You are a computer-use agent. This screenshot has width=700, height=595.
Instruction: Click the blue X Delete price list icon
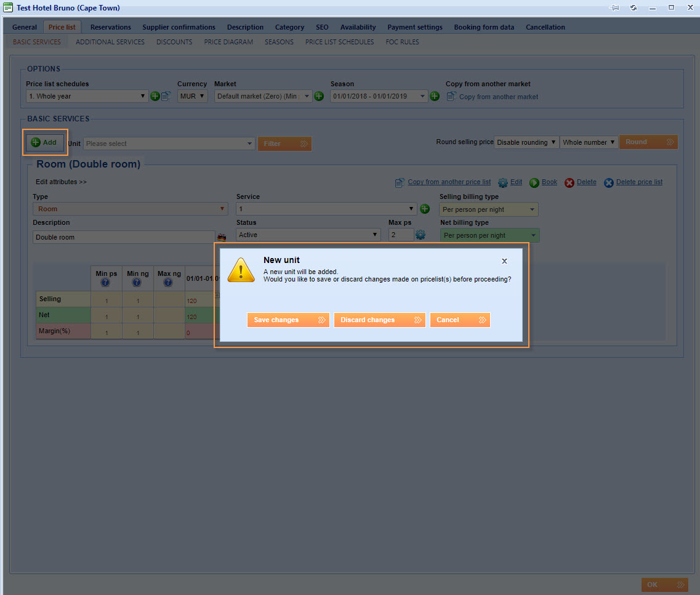[x=608, y=182]
